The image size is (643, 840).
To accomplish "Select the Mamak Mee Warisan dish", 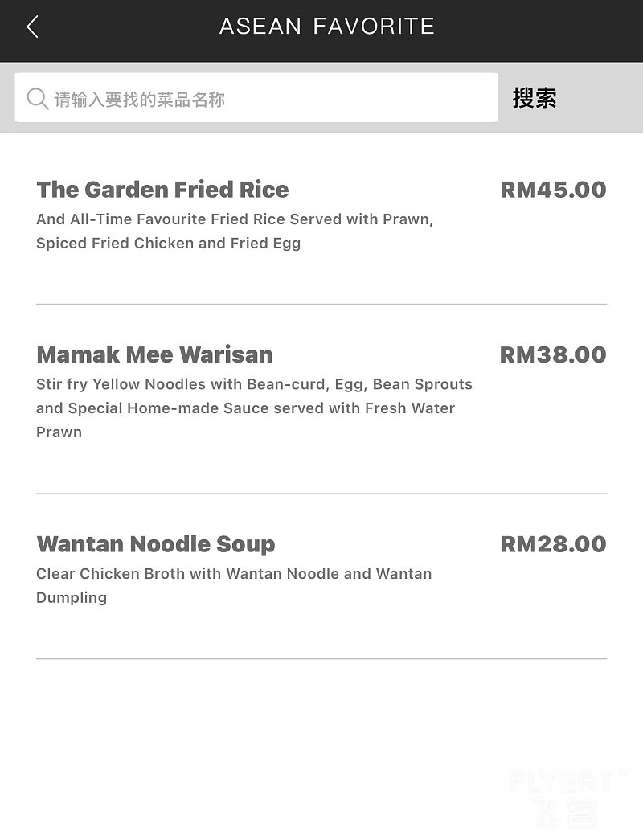I will 154,354.
